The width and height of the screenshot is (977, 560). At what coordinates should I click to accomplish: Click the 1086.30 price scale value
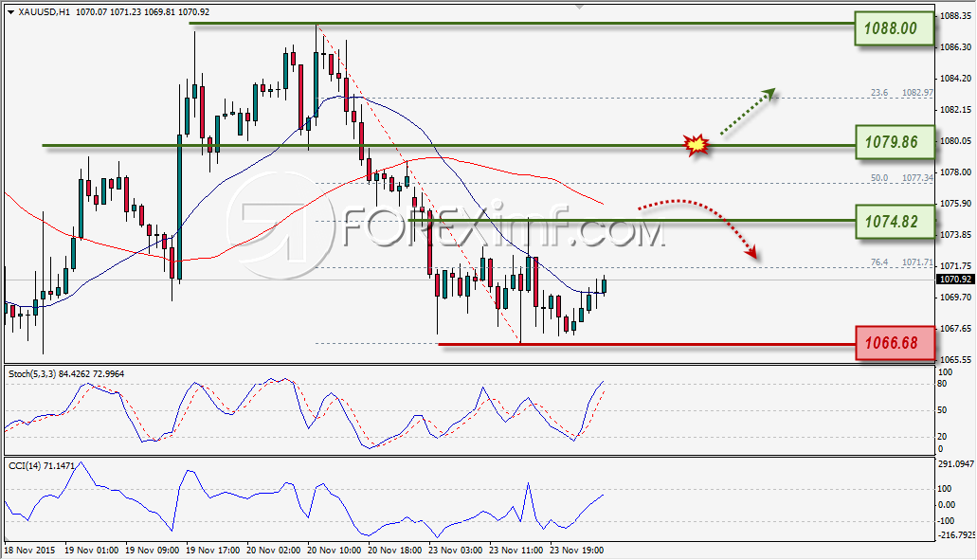click(956, 46)
